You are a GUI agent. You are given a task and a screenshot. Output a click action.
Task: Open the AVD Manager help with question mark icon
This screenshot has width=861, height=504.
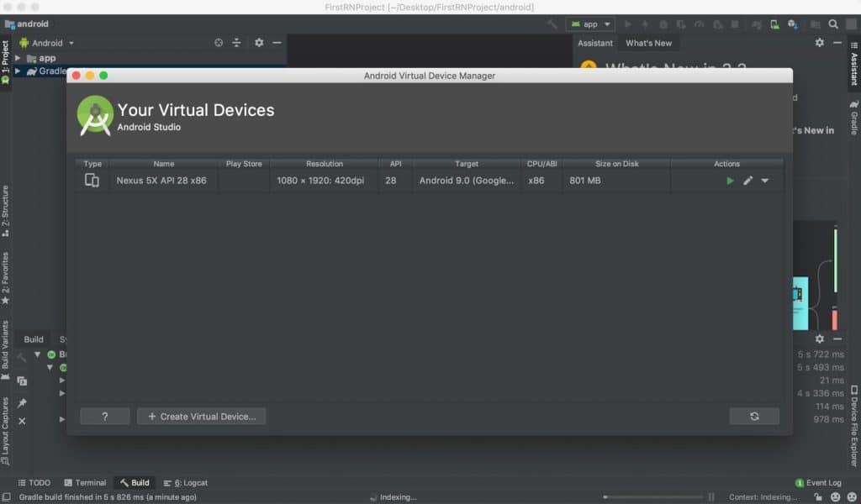pyautogui.click(x=104, y=416)
